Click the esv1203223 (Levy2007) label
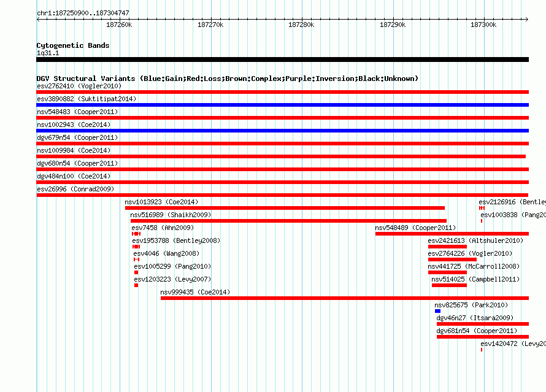The height and width of the screenshot is (392, 546). click(172, 279)
